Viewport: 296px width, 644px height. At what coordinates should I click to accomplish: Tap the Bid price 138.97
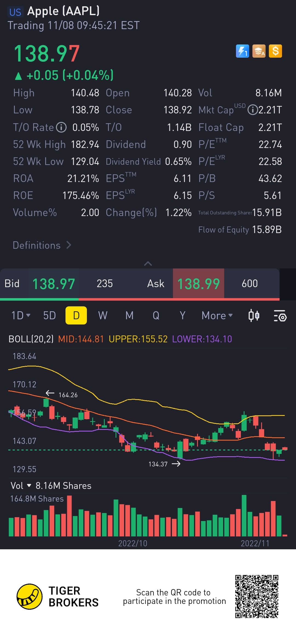[54, 284]
